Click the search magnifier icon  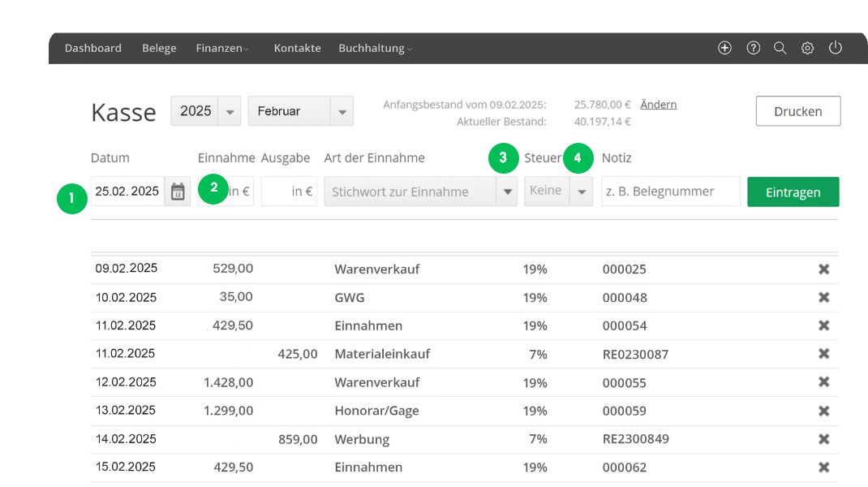[780, 48]
